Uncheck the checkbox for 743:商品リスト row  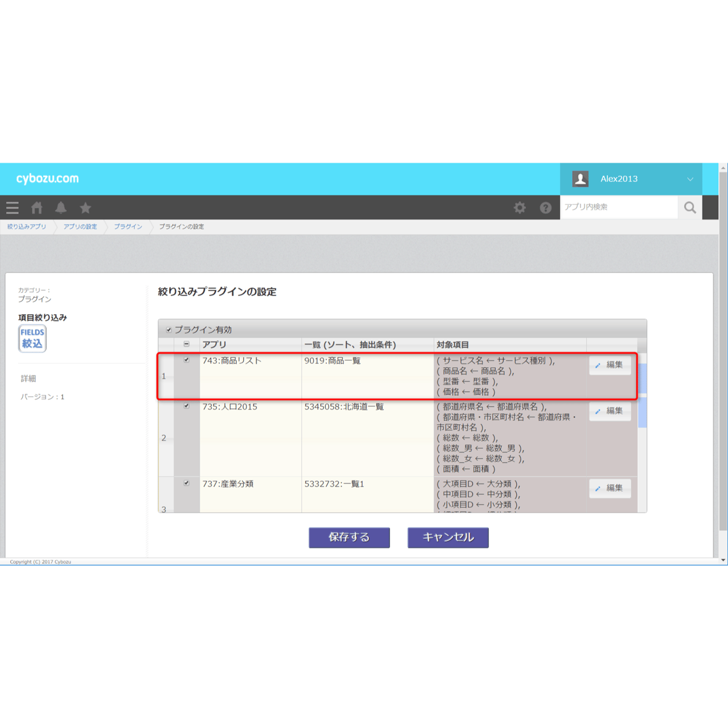point(186,360)
